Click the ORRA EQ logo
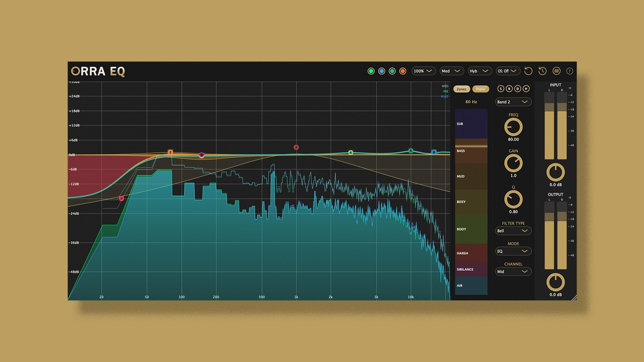 [x=98, y=71]
